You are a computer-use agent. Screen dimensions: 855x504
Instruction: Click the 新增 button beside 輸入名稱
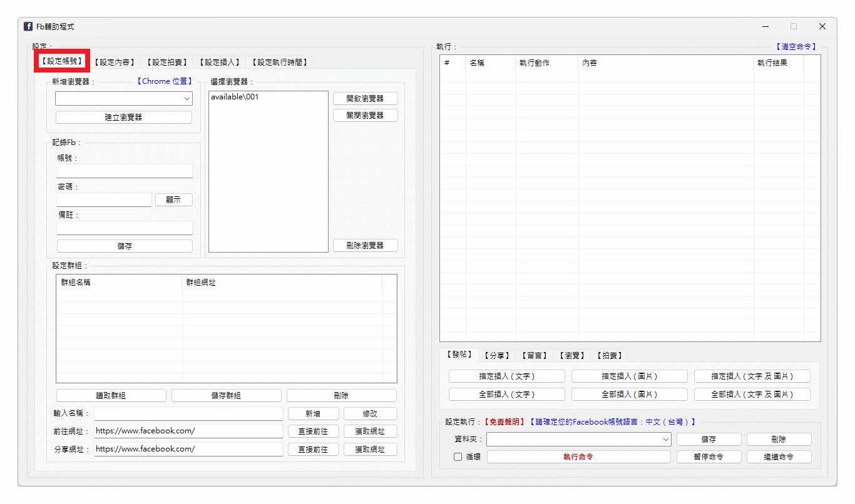(314, 413)
